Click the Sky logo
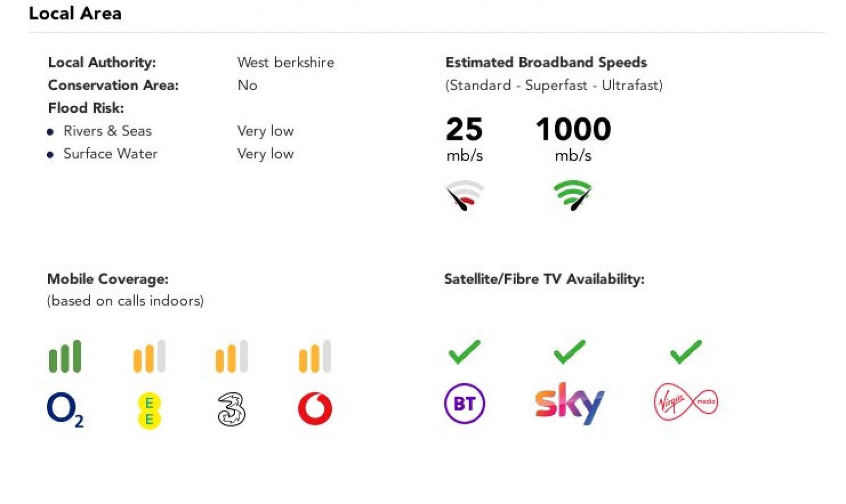The height and width of the screenshot is (504, 846). coord(569,403)
